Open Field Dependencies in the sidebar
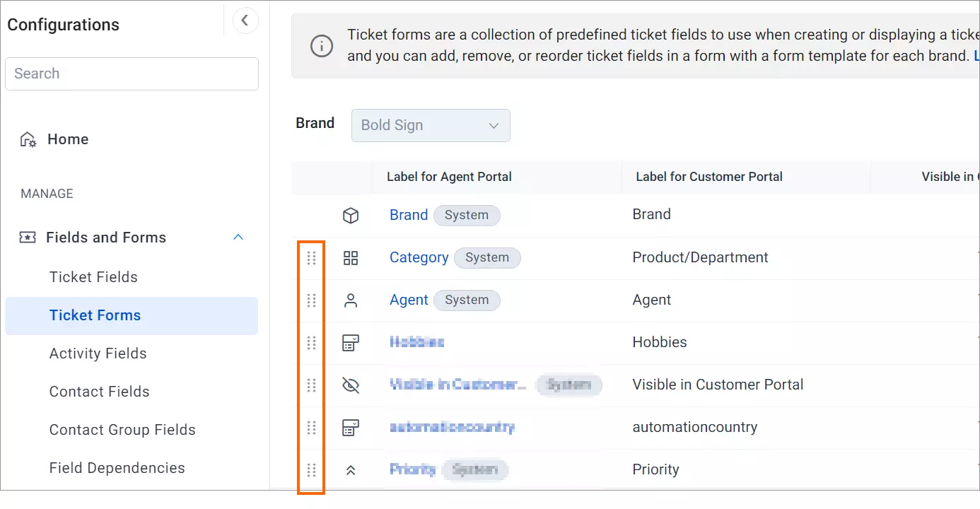This screenshot has width=980, height=509. pos(117,468)
